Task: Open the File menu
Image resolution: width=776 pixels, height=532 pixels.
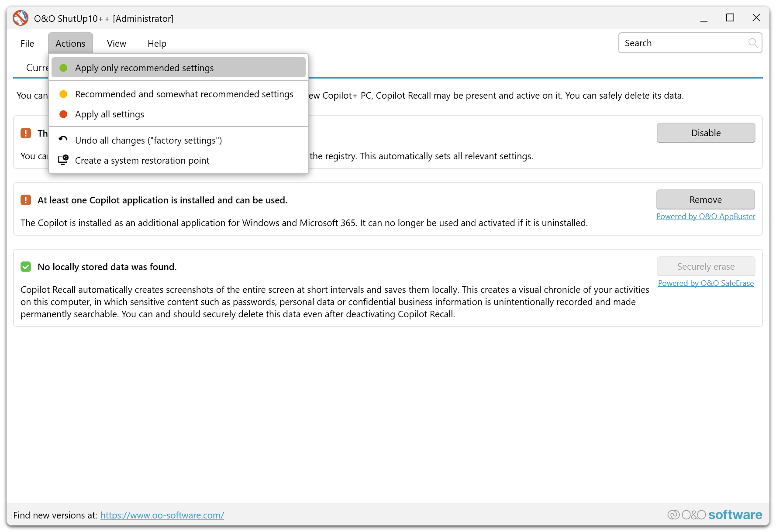Action: pyautogui.click(x=27, y=44)
